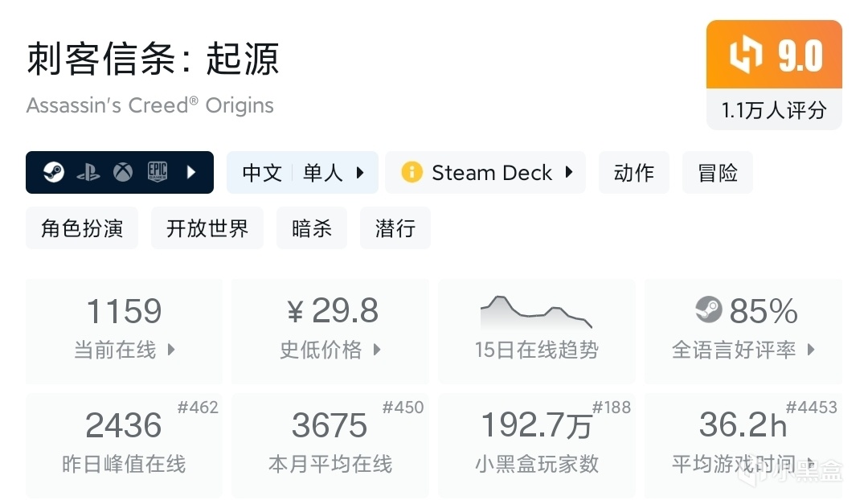The height and width of the screenshot is (500, 868).
Task: Click the Xbox platform icon
Action: pyautogui.click(x=123, y=172)
